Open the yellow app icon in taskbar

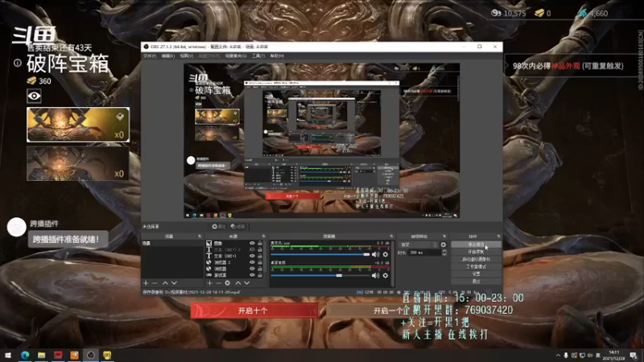107,355
